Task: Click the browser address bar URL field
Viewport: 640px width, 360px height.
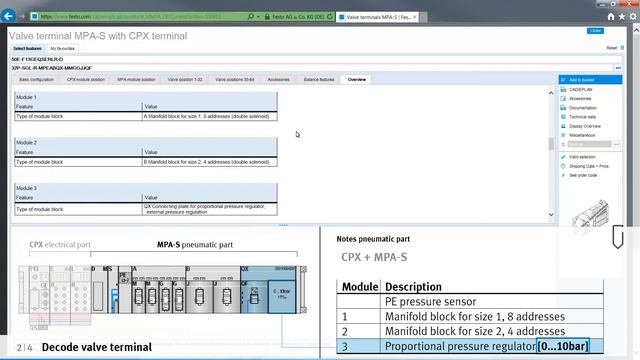Action: (139, 17)
